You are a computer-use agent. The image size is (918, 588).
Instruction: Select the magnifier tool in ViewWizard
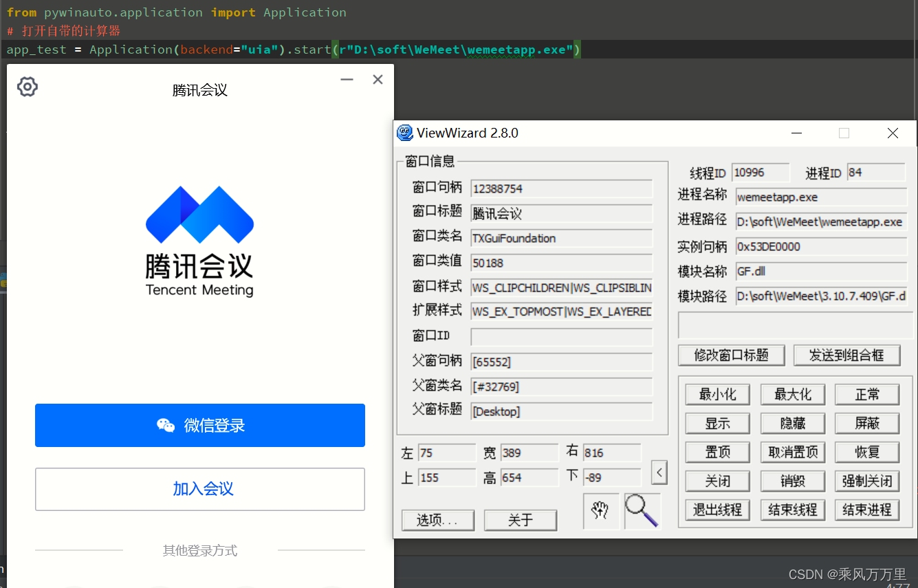point(642,511)
